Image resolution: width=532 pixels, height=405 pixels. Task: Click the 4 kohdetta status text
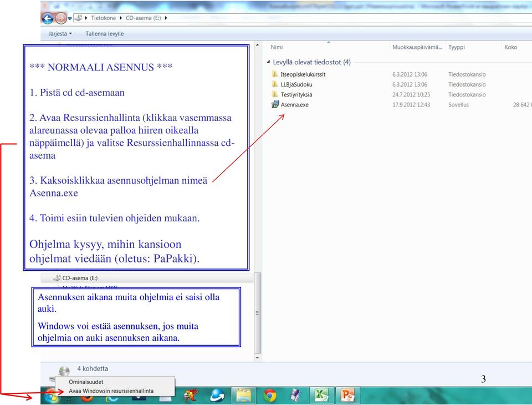[x=93, y=368]
